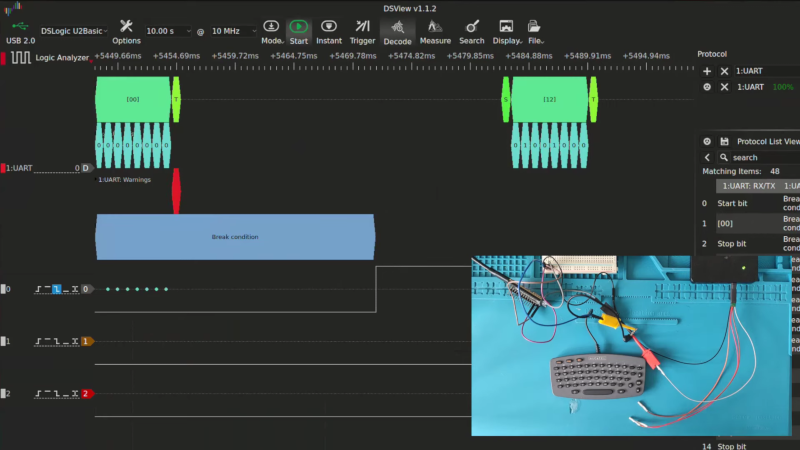Open the Search tool
Image resolution: width=800 pixels, height=450 pixels.
point(472,31)
